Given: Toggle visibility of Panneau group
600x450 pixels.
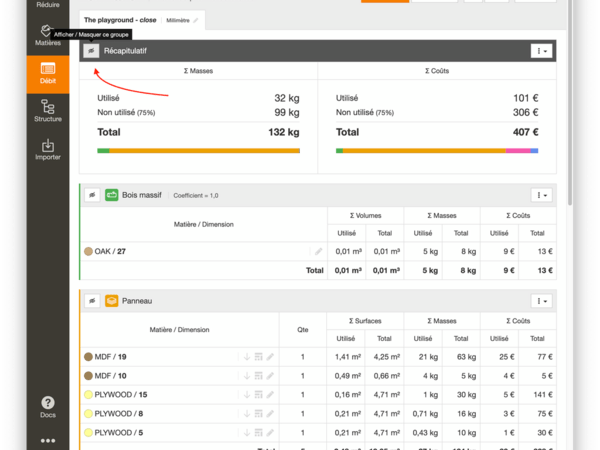Looking at the screenshot, I should tap(91, 300).
